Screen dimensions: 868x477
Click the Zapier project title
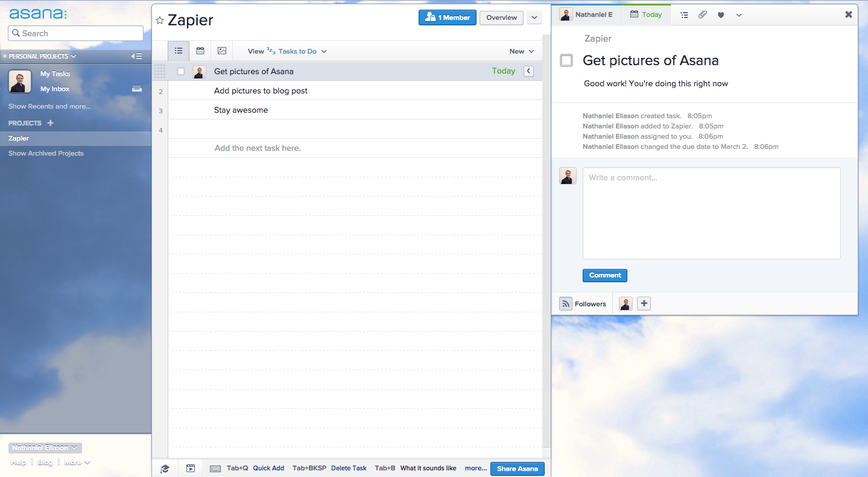(x=191, y=21)
